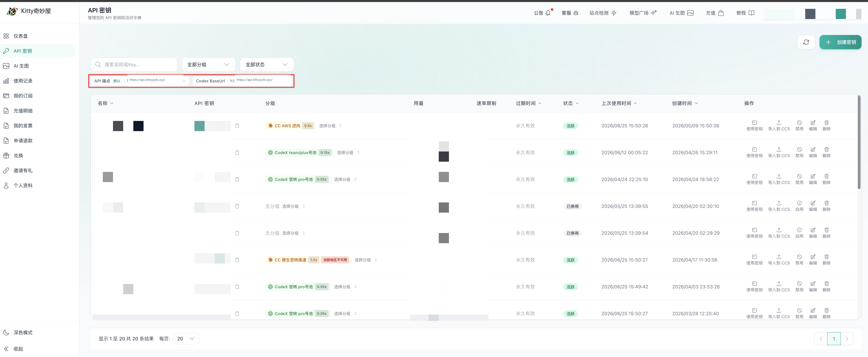Click the vertical table scrollbar

[x=859, y=142]
